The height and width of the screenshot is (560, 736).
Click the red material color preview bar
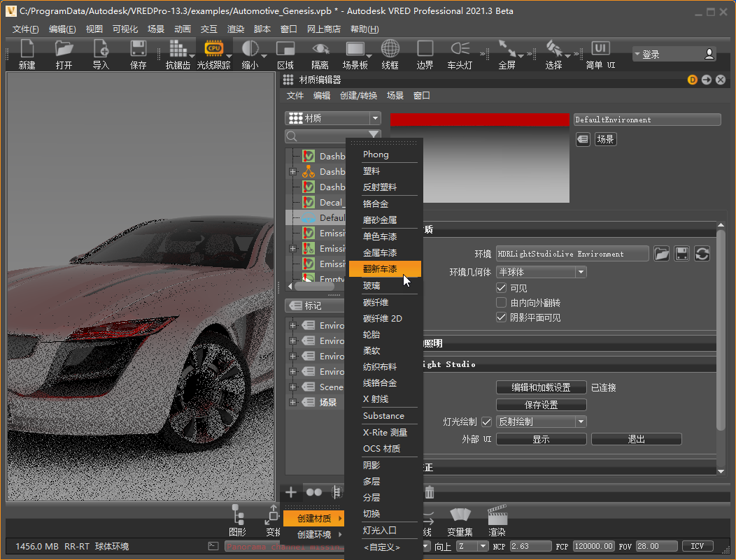(479, 120)
